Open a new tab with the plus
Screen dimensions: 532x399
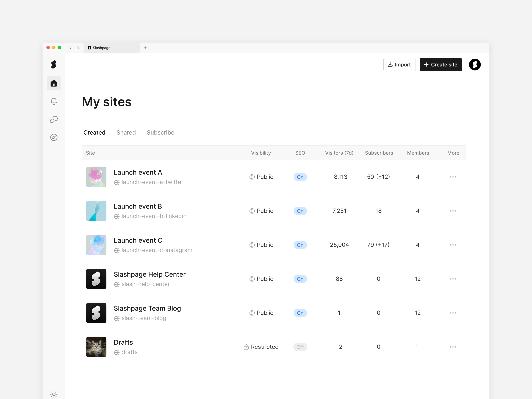(x=145, y=48)
